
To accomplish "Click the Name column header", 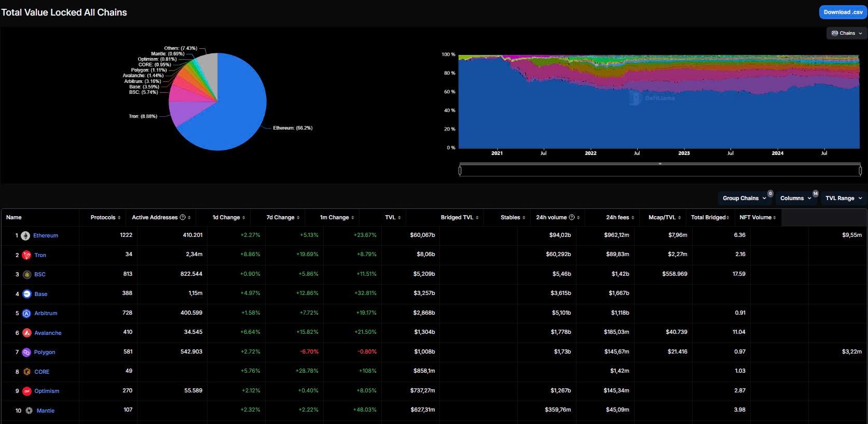I will [x=14, y=217].
